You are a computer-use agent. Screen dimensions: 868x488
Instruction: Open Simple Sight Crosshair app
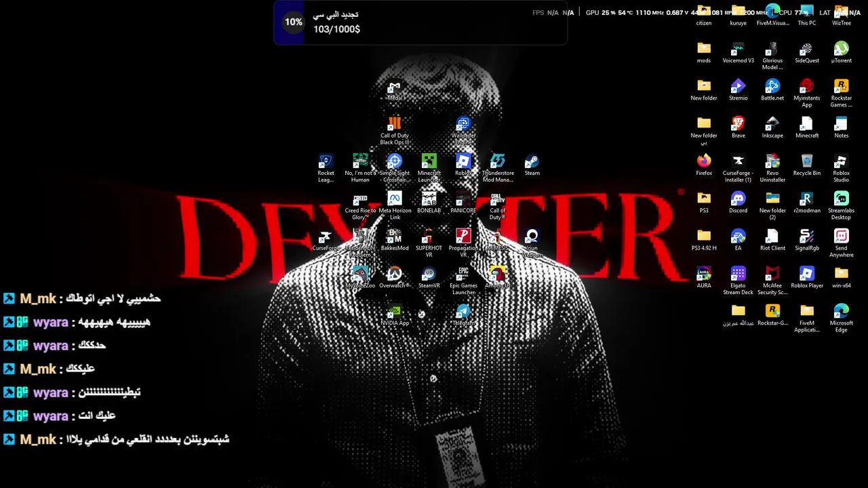395,169
